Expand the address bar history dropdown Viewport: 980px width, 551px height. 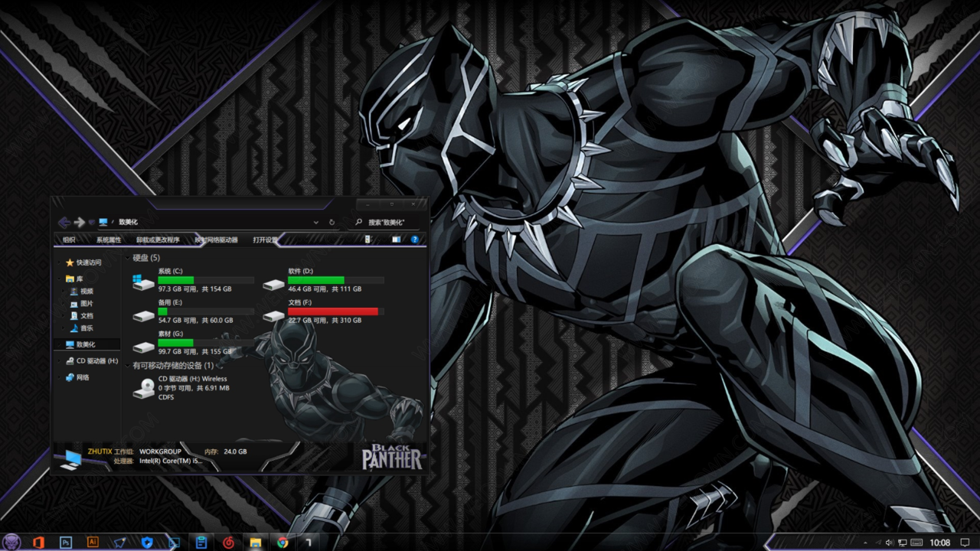click(x=316, y=222)
